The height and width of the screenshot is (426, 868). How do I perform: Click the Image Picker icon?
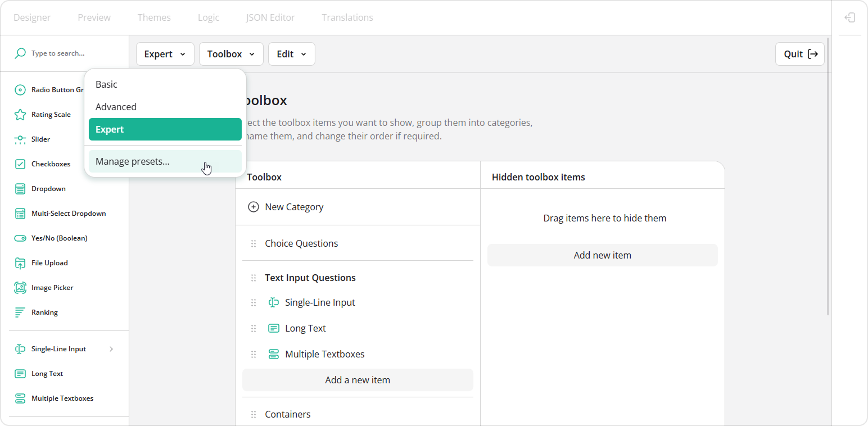[20, 287]
